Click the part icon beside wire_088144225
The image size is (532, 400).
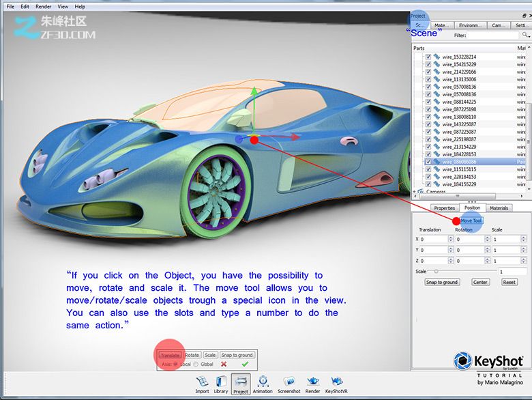coord(437,102)
